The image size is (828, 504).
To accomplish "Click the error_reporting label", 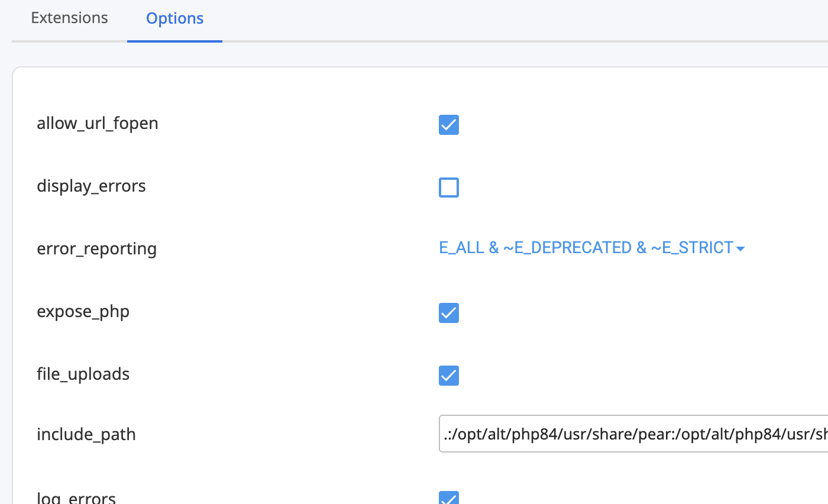I will pyautogui.click(x=97, y=249).
